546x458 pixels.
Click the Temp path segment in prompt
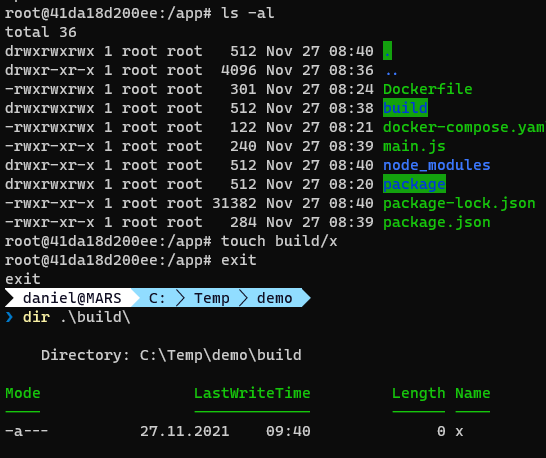click(x=212, y=298)
